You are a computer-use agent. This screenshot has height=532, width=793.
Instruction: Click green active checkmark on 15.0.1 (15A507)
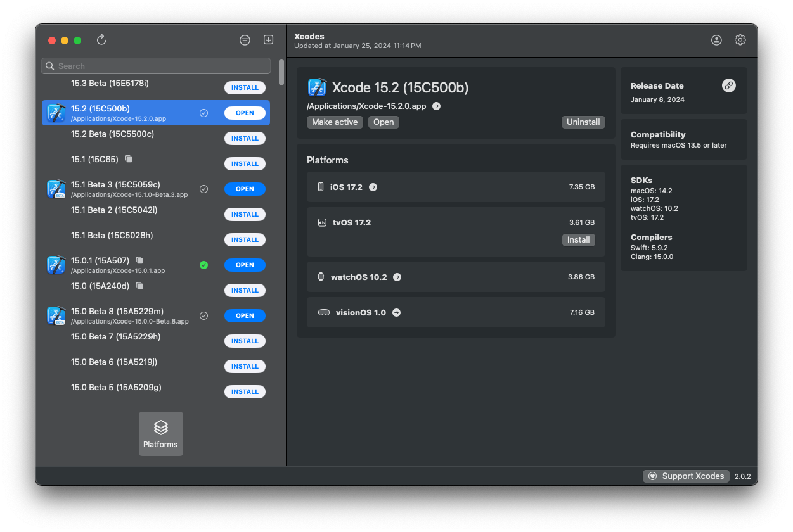pos(203,265)
